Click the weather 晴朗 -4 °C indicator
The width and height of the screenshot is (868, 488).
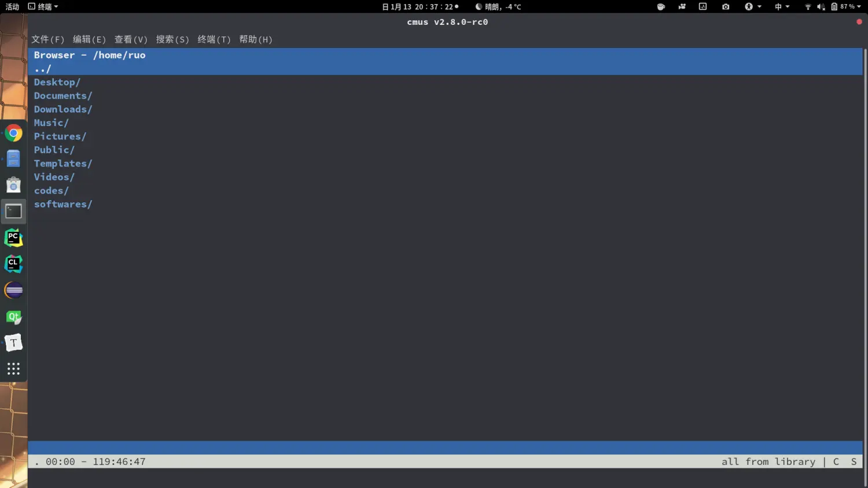(x=498, y=7)
